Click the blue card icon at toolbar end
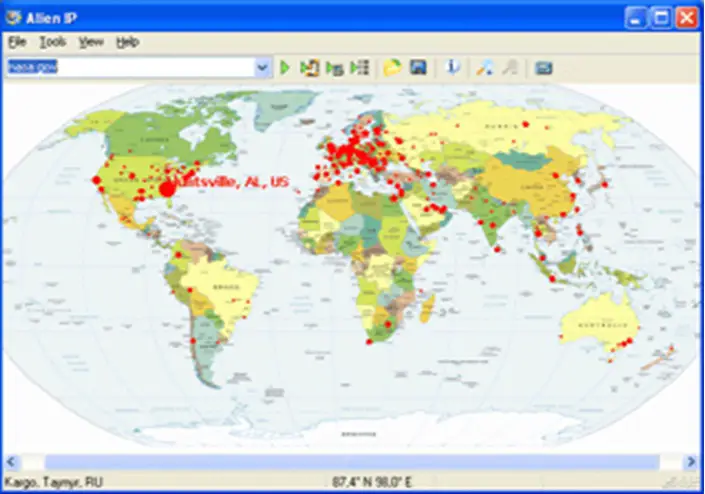The width and height of the screenshot is (705, 494). (x=544, y=68)
